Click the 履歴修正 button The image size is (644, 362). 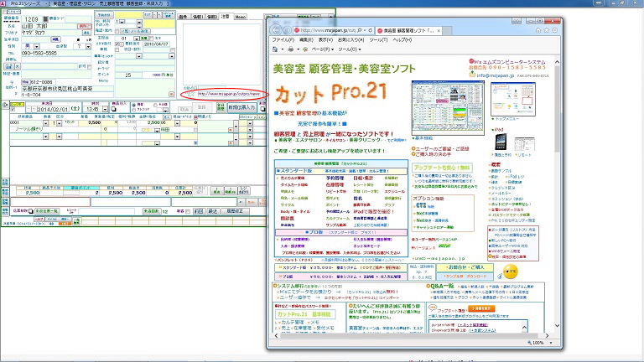235,211
